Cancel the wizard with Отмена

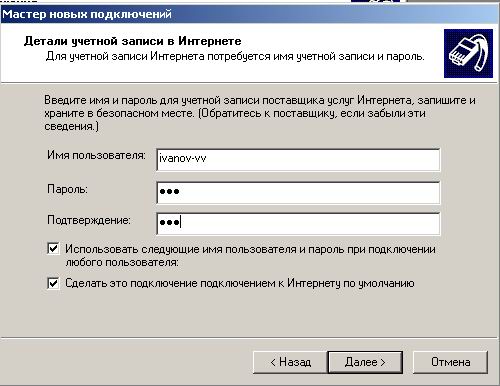(450, 362)
